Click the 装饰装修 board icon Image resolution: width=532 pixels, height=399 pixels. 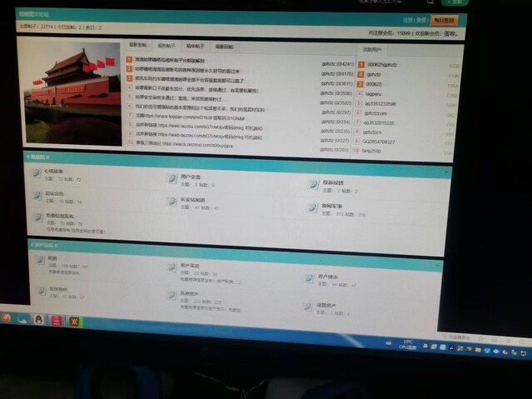click(x=42, y=291)
